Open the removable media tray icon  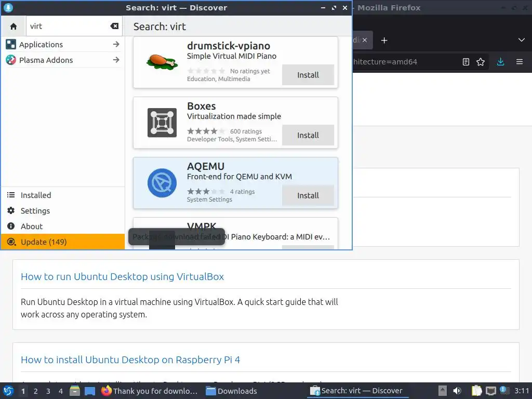pyautogui.click(x=443, y=391)
